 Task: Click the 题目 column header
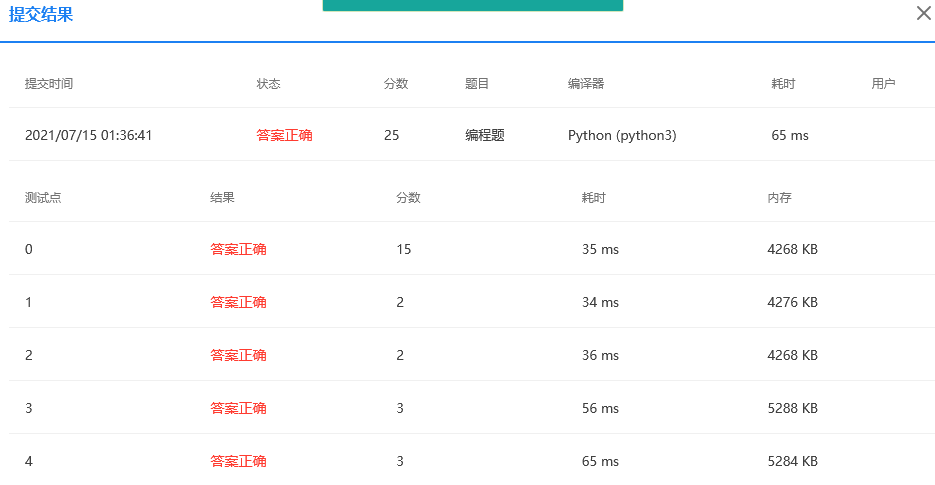(x=477, y=84)
